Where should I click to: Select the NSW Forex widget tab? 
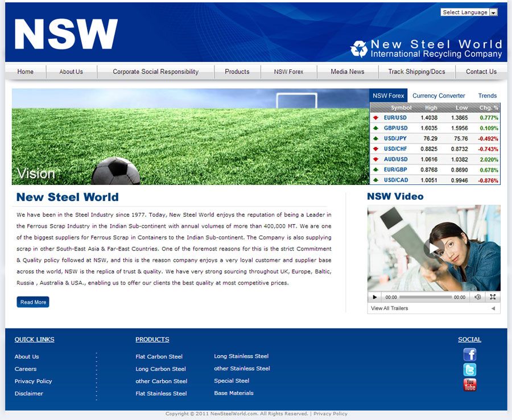(x=388, y=96)
